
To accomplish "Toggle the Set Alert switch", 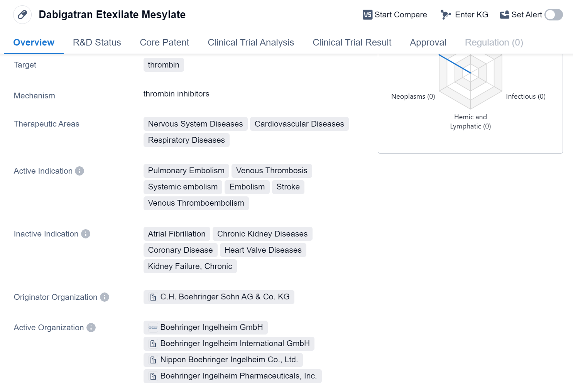I will pos(553,15).
